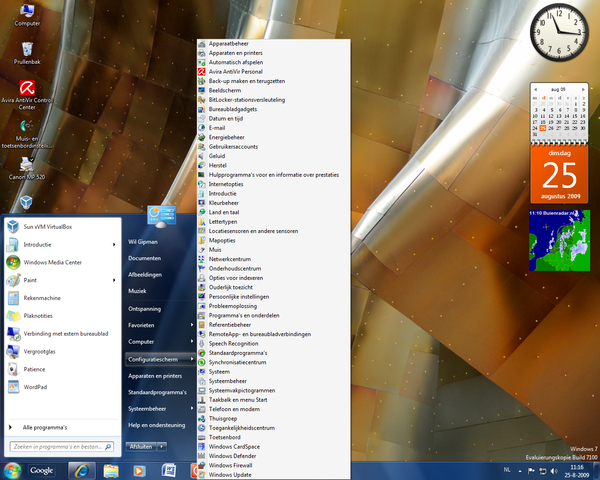Open Avira AntiVir Control Center desktop icon

click(x=27, y=95)
